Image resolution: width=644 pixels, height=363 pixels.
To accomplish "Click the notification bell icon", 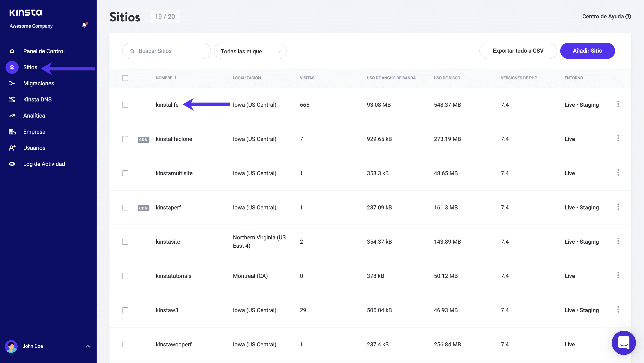I will [x=84, y=25].
